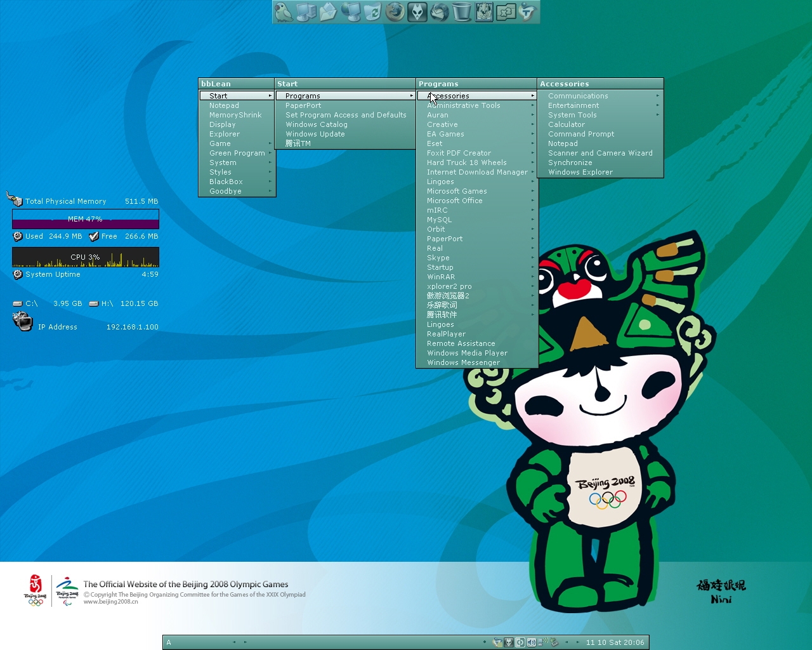Open Windows Update from the Start menu
812x650 pixels.
pos(346,134)
